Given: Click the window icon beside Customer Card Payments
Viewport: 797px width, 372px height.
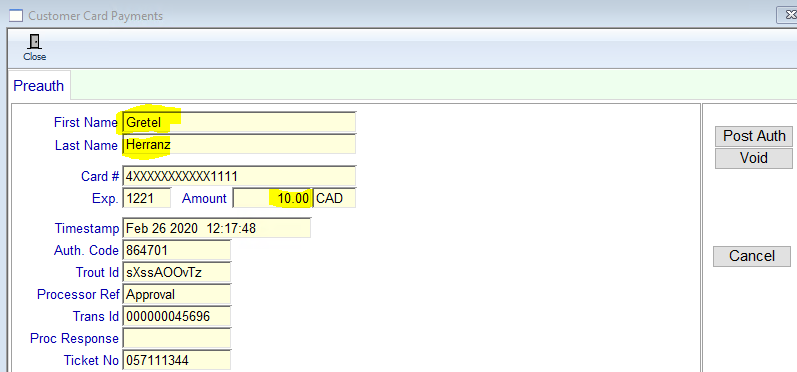Looking at the screenshot, I should (x=16, y=16).
